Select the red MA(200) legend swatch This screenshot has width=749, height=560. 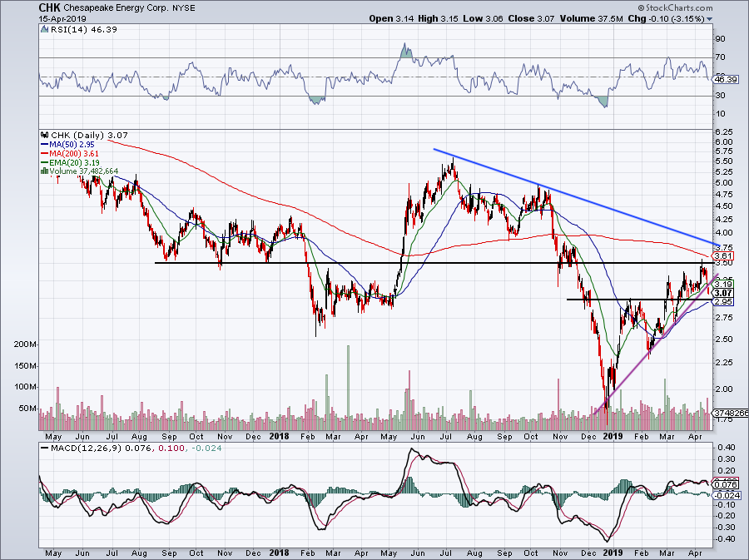[44, 154]
